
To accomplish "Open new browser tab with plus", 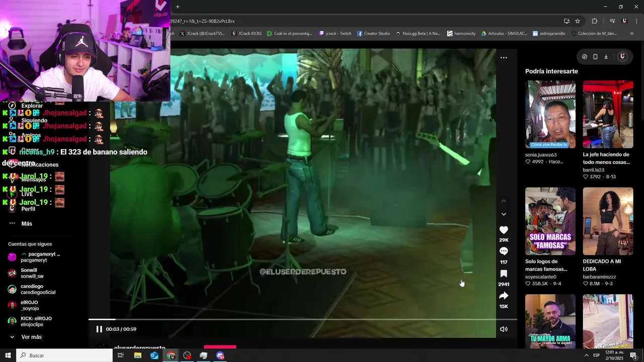I will [x=178, y=7].
